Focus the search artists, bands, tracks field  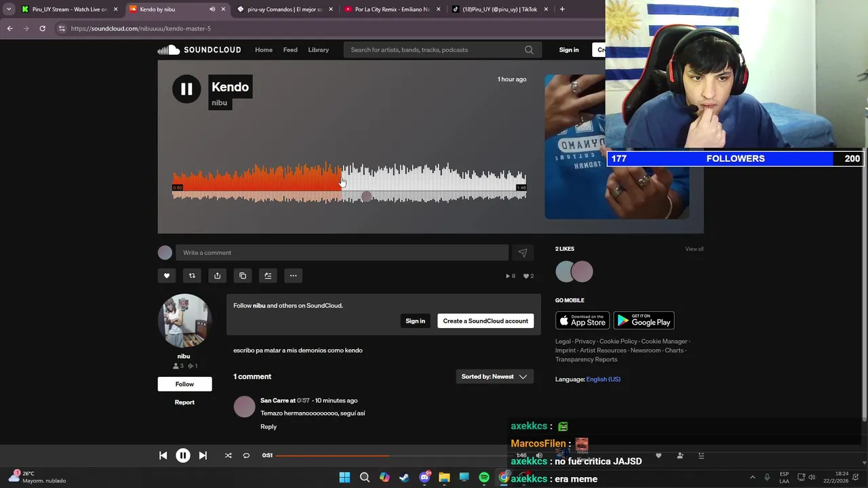click(x=441, y=49)
